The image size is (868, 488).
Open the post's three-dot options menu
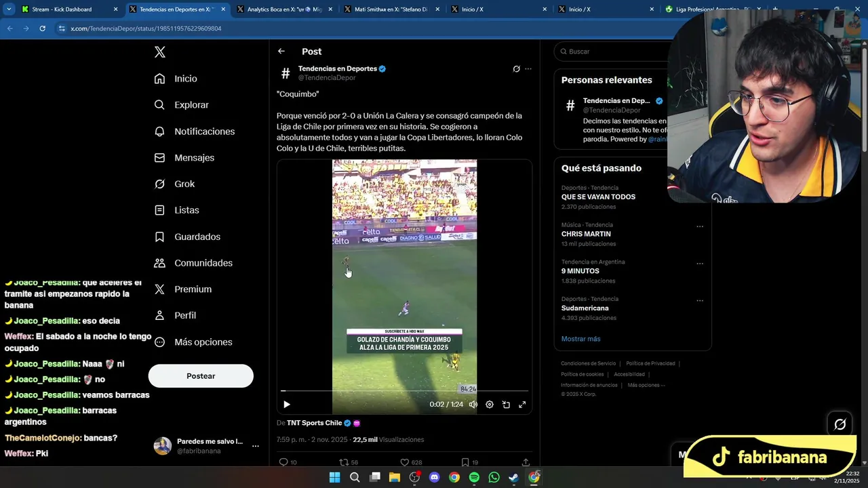click(528, 69)
